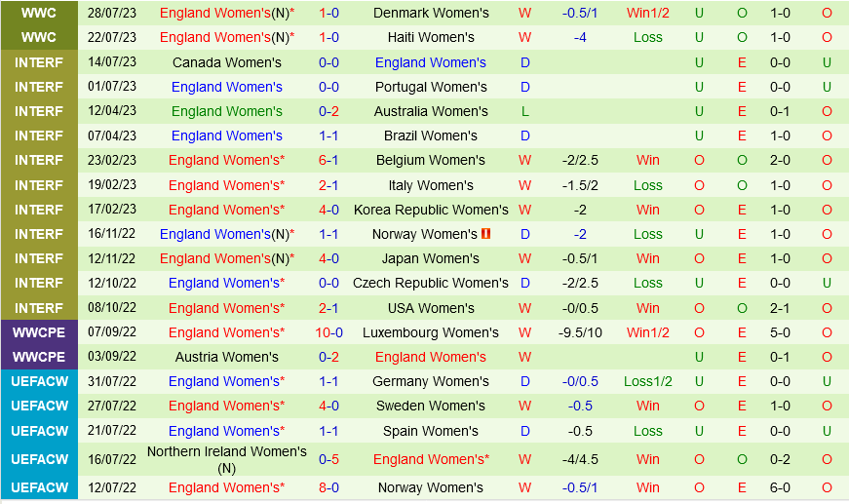Click the red card icon beside Norway Women's
Screen dimensions: 849x504
486,234
